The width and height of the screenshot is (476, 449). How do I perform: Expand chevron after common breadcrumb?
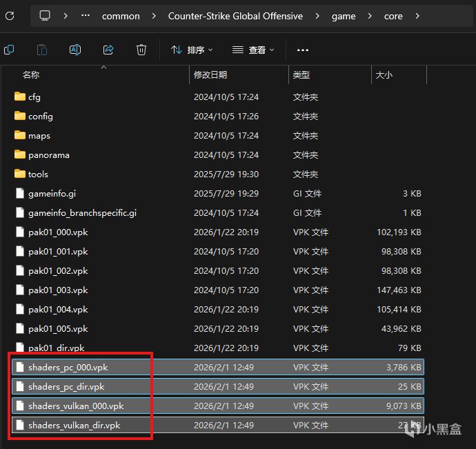point(154,16)
